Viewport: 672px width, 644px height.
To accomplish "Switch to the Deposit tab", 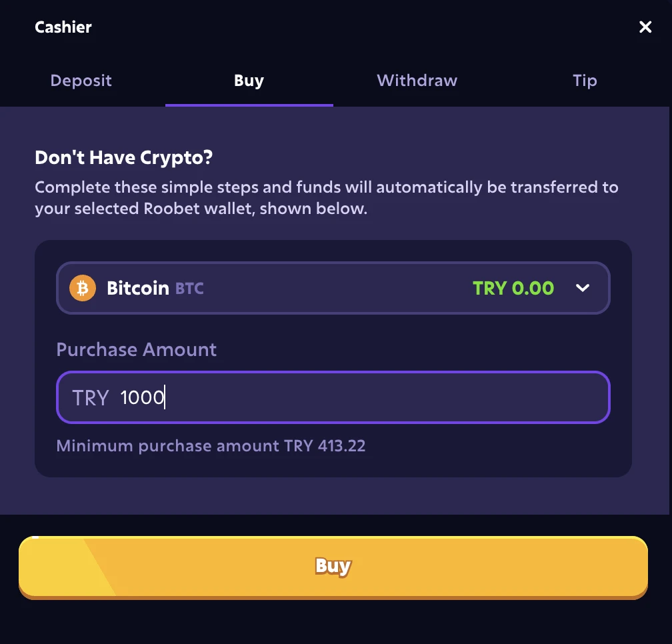I will click(x=81, y=81).
